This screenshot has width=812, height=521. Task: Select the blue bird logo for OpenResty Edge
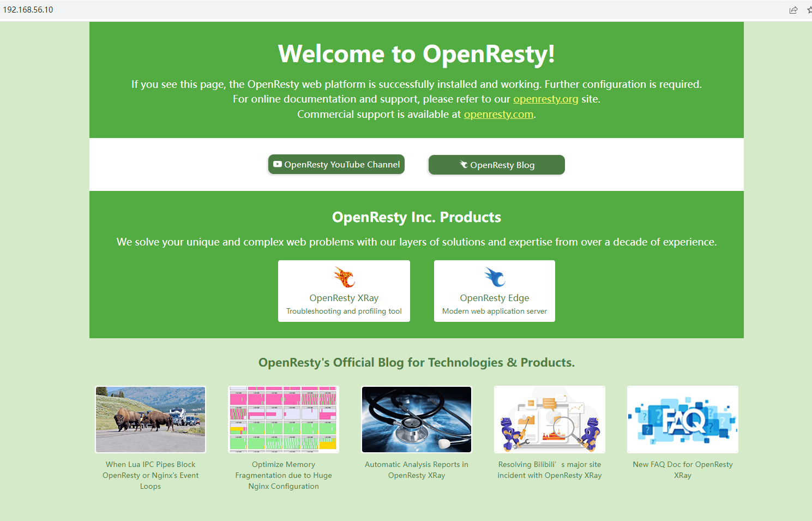click(494, 277)
